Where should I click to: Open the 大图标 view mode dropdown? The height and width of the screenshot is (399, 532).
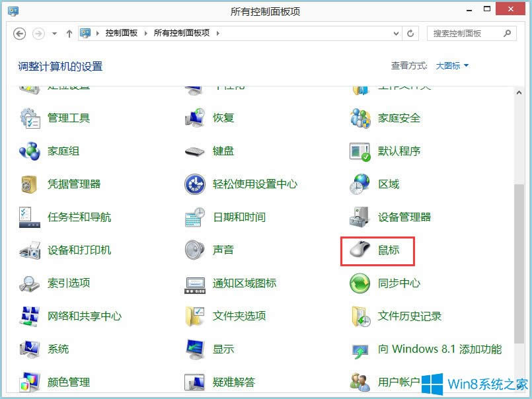click(453, 65)
